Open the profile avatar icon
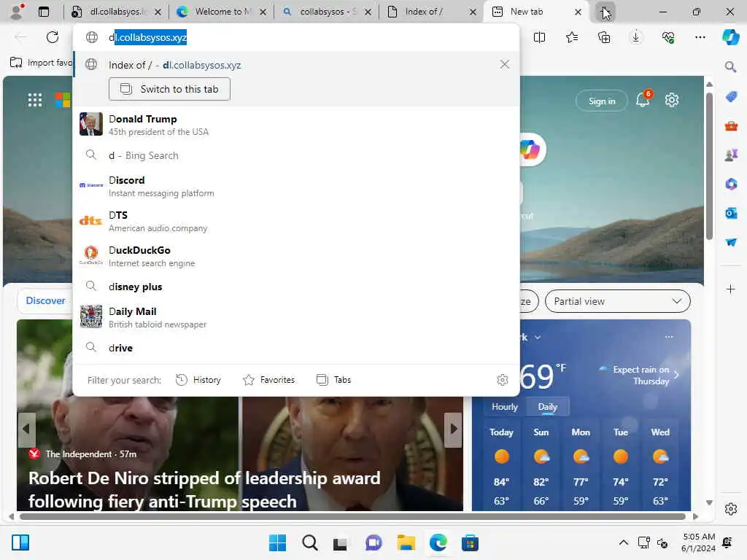 [17, 11]
